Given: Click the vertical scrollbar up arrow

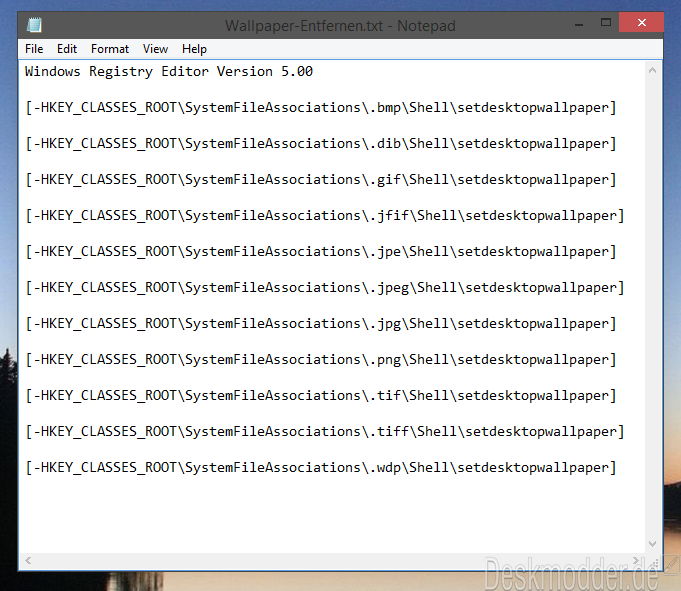Looking at the screenshot, I should point(652,70).
